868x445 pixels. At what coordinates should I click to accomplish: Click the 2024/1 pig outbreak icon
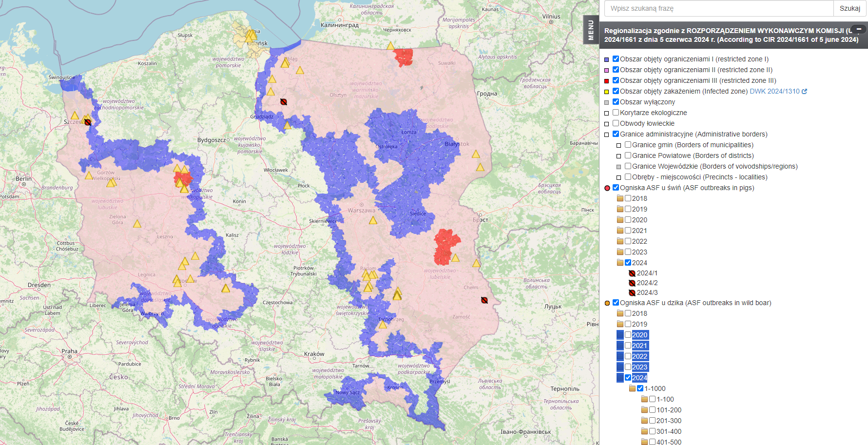pyautogui.click(x=632, y=273)
